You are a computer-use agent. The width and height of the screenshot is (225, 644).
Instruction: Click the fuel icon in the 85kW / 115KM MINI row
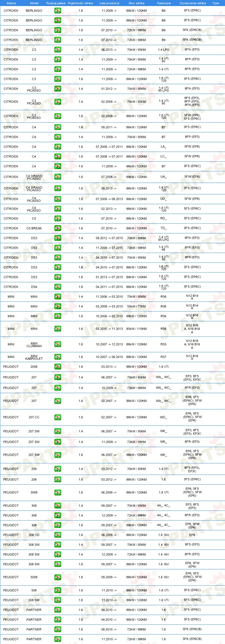tap(58, 329)
